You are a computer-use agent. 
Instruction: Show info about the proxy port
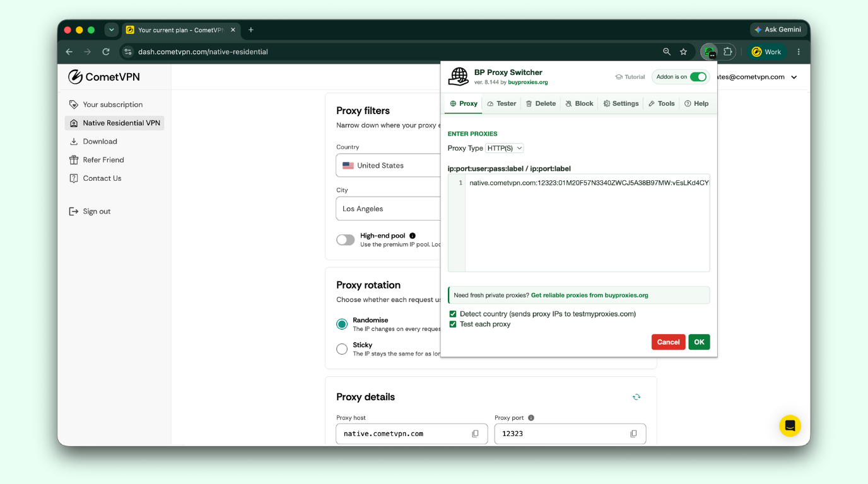click(x=531, y=418)
